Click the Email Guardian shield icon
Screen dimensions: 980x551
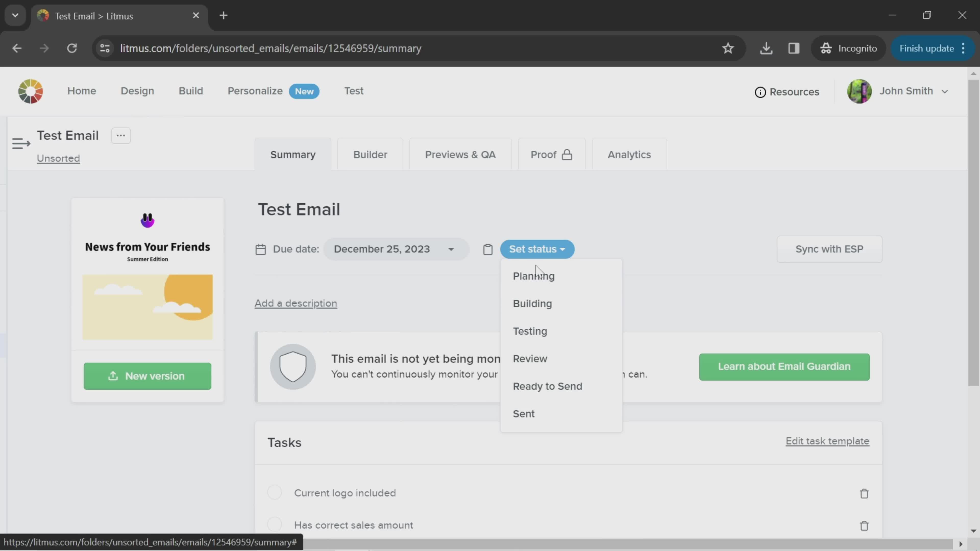tap(293, 367)
